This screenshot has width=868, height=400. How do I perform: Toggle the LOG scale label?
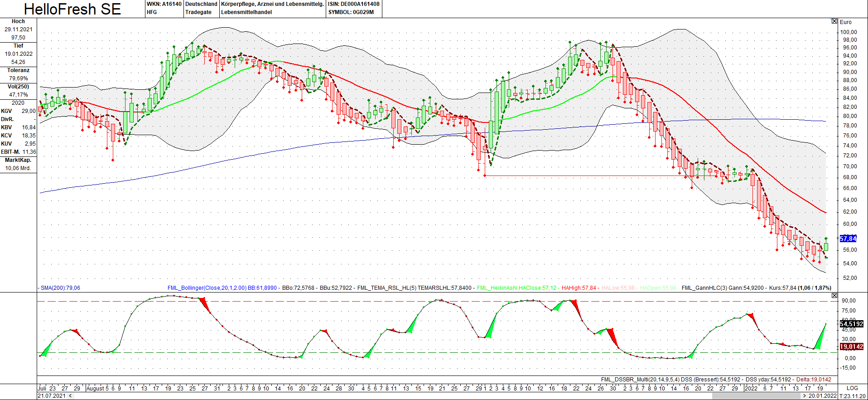(x=852, y=388)
